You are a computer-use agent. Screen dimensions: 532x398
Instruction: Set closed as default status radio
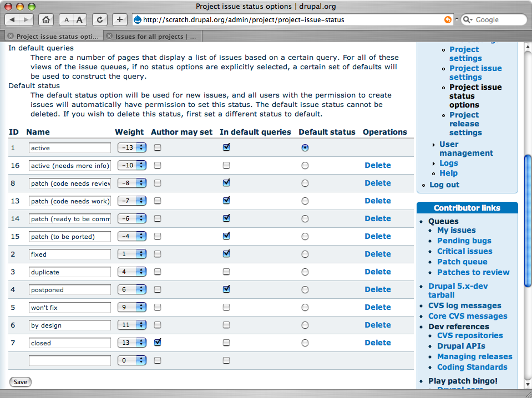click(305, 343)
